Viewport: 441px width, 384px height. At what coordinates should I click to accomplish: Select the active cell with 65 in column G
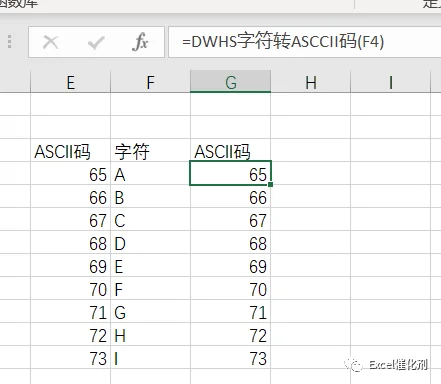click(x=230, y=173)
